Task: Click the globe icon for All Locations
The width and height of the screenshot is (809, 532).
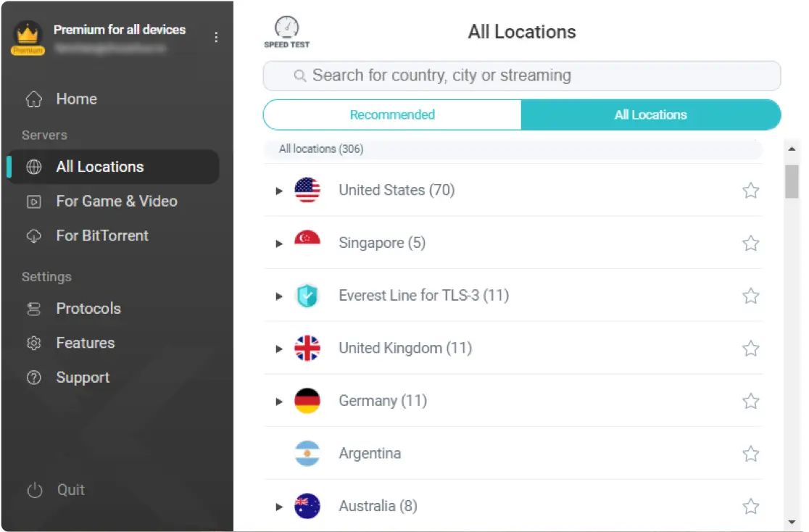Action: click(34, 167)
